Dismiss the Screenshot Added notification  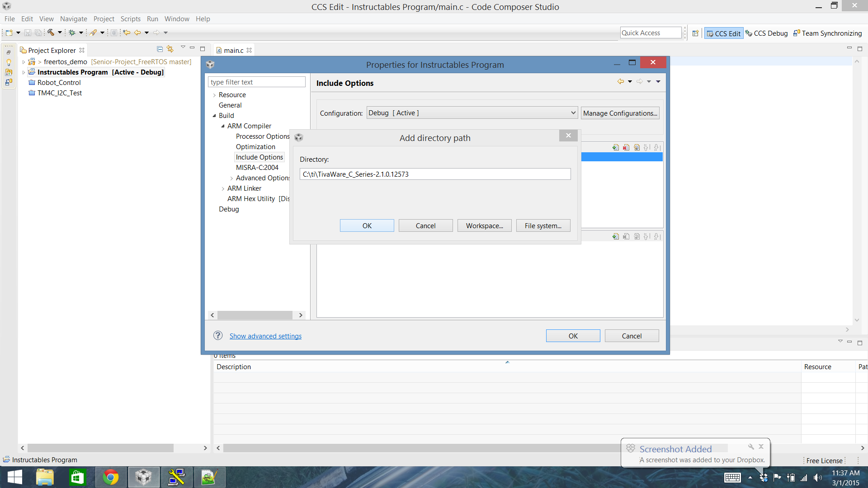click(761, 446)
